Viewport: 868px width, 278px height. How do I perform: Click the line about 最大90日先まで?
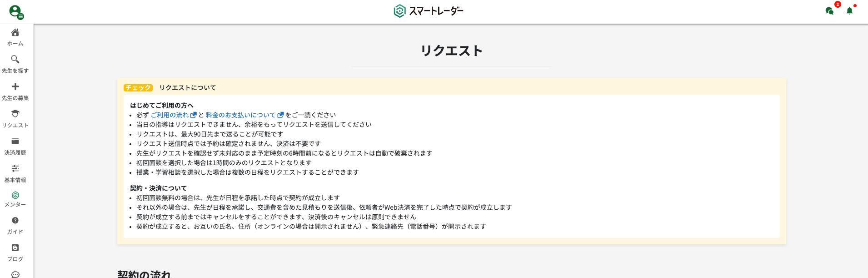pos(210,134)
